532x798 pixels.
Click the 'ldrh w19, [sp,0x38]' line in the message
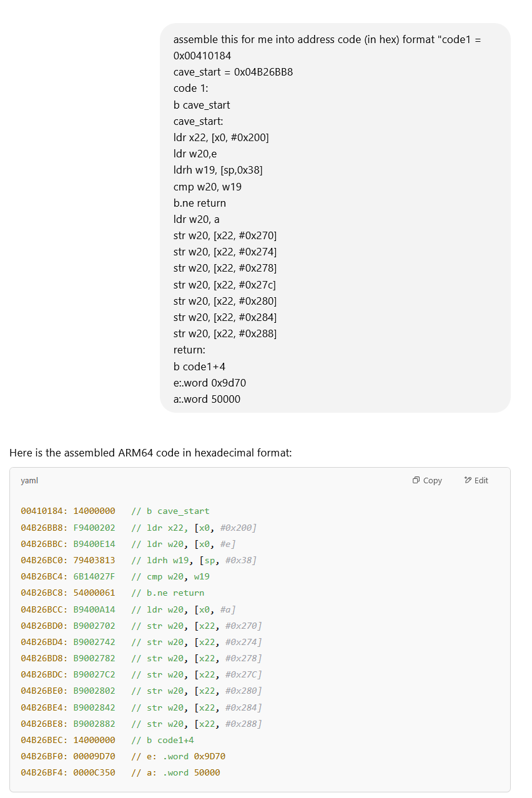[x=218, y=170]
